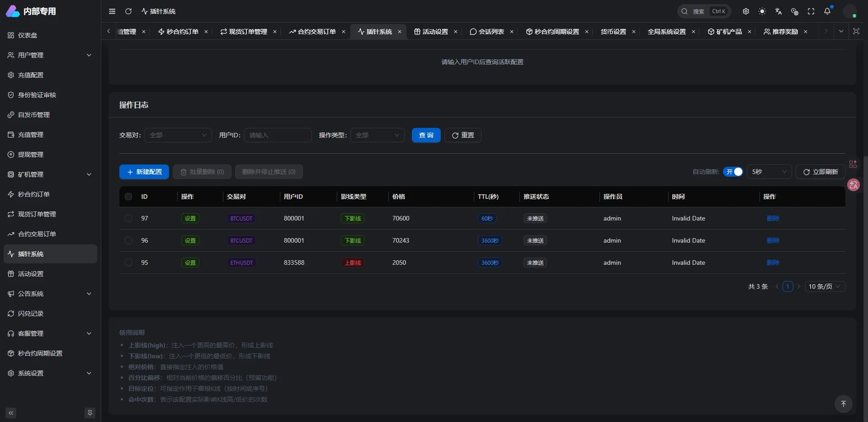This screenshot has width=868, height=422.
Task: Go to pagination page 1
Action: coord(788,286)
